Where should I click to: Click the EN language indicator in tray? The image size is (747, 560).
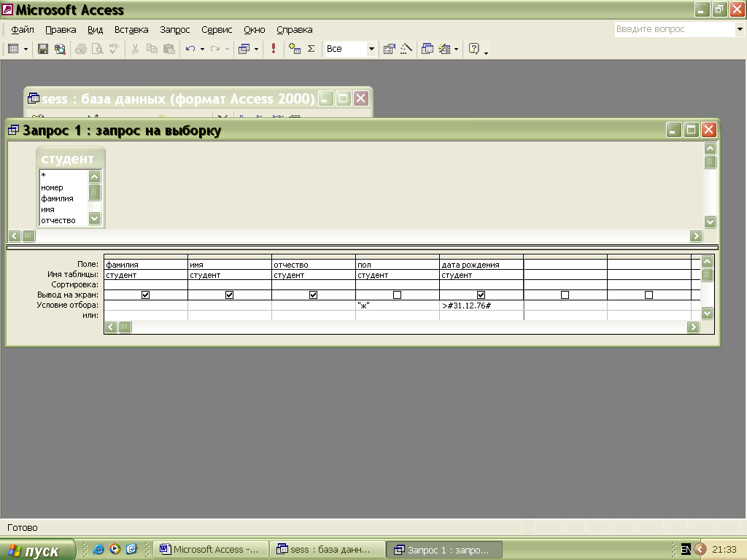click(x=686, y=549)
